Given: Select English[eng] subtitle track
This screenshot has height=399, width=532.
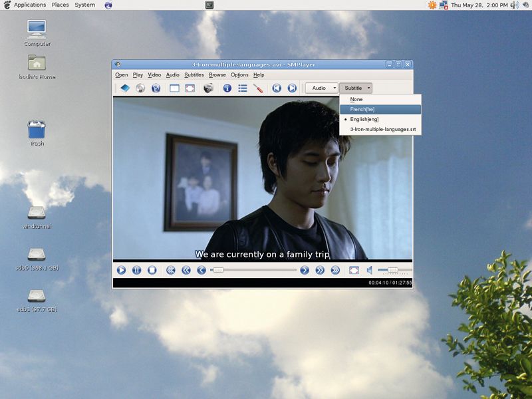Looking at the screenshot, I should [x=380, y=119].
